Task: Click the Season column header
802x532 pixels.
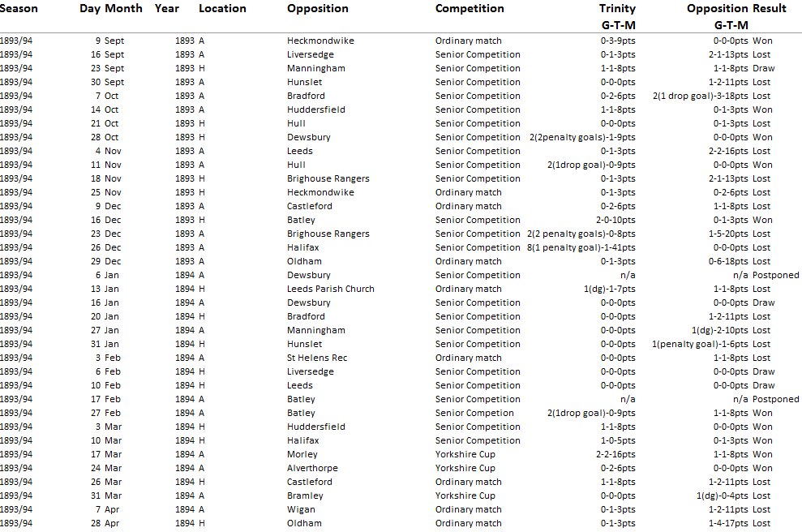Action: pos(19,8)
